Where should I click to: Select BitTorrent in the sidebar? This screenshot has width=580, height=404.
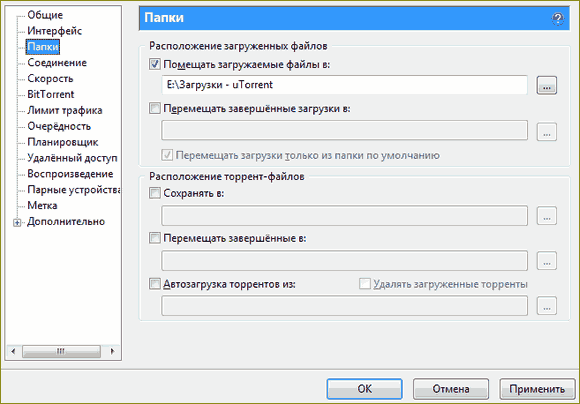[51, 94]
